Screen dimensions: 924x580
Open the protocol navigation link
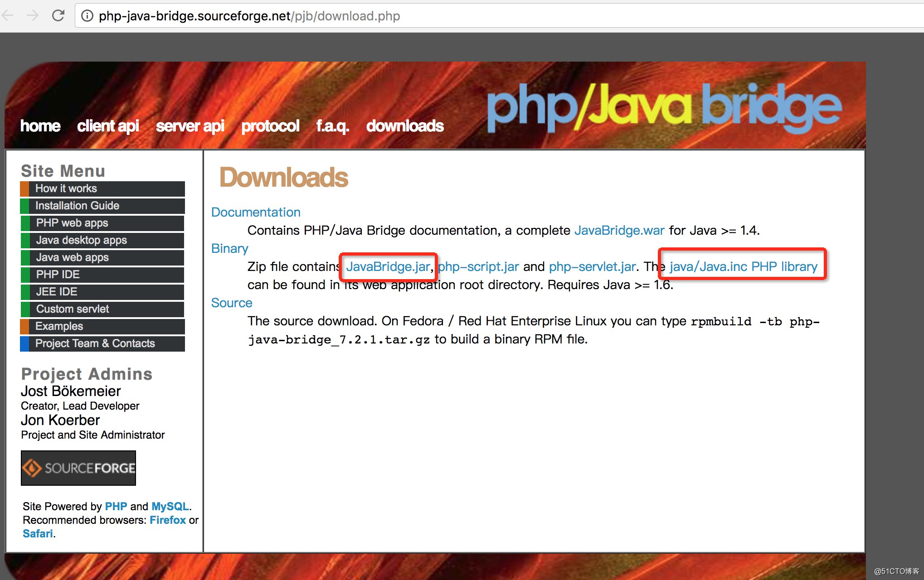[270, 126]
